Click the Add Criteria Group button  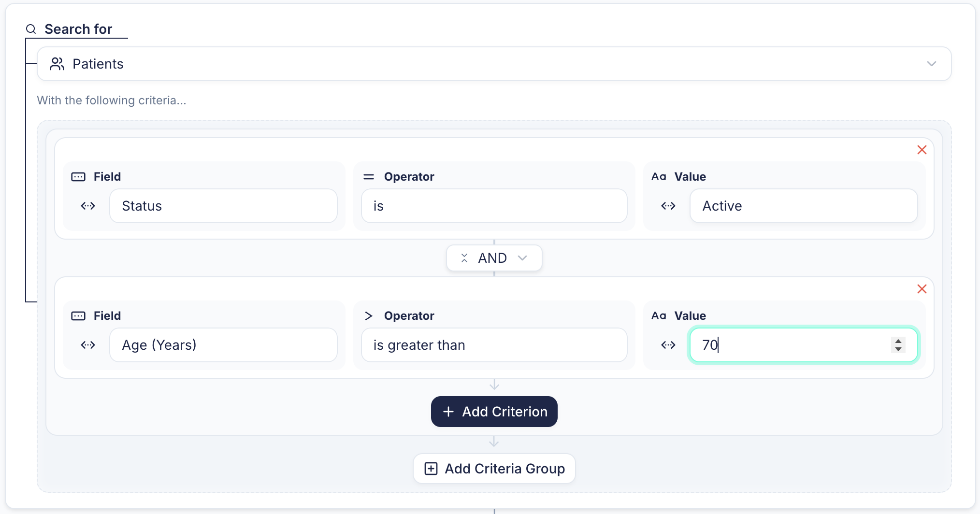tap(494, 469)
